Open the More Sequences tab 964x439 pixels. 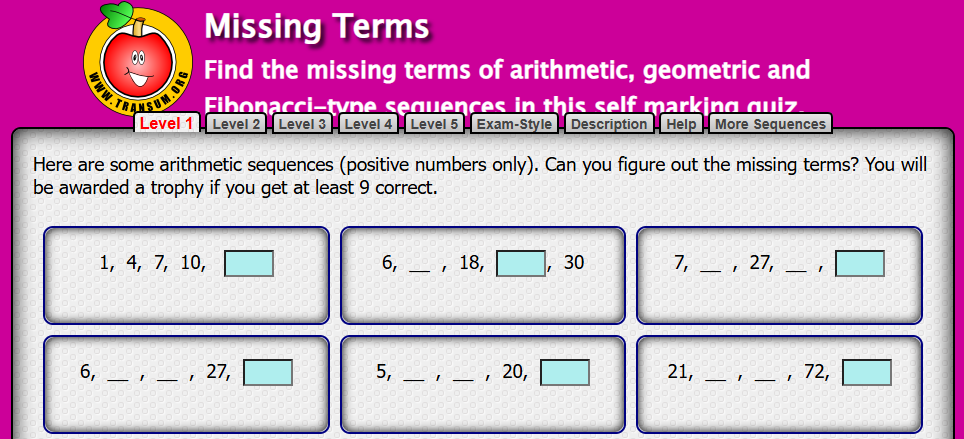[x=770, y=124]
